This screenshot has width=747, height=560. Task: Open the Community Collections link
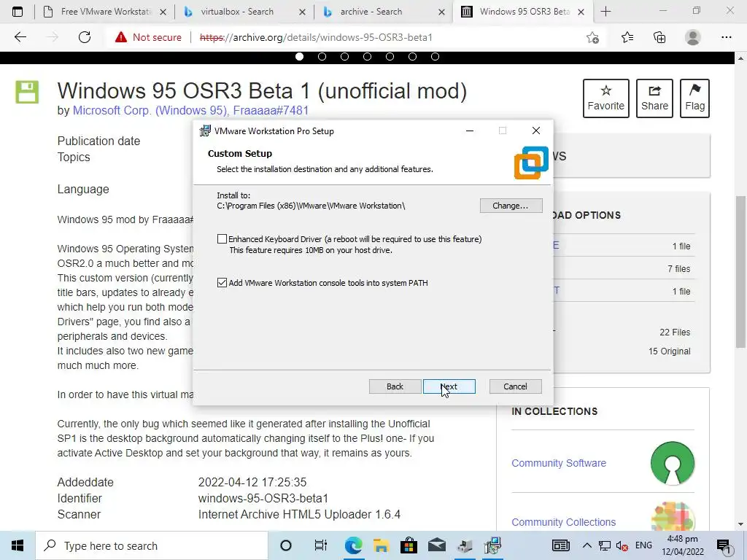pyautogui.click(x=564, y=522)
